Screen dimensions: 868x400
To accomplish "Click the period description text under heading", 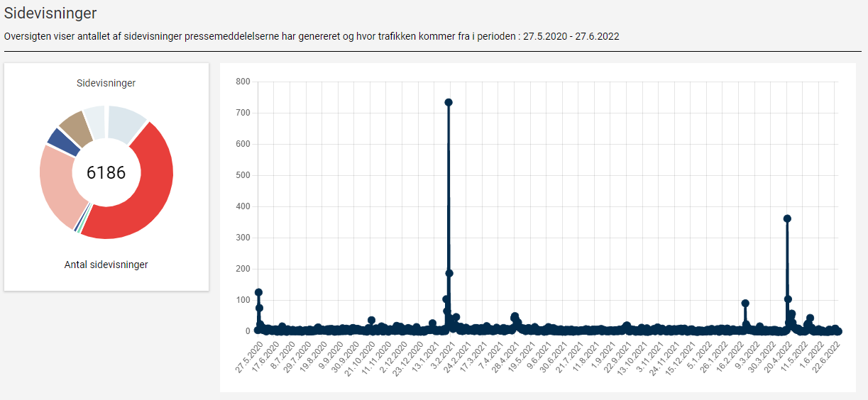I will click(x=312, y=36).
